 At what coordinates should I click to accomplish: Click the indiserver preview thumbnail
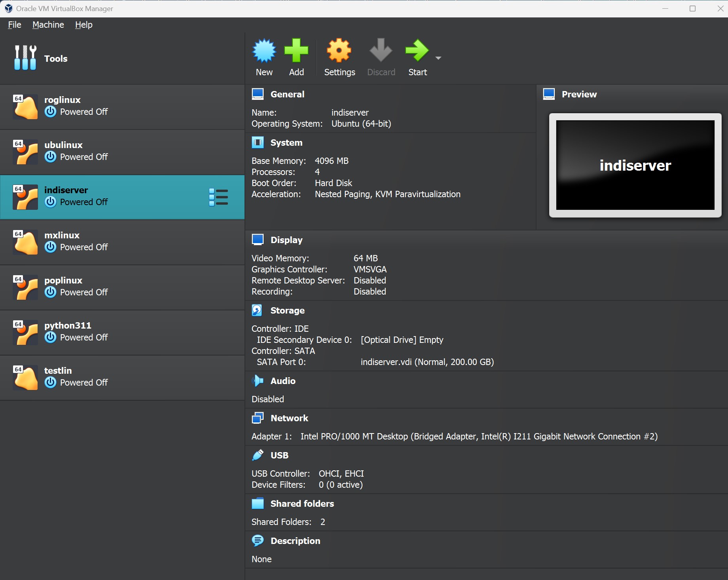(x=635, y=165)
